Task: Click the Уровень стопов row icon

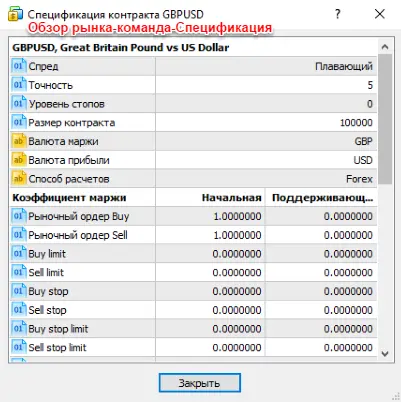Action: click(x=19, y=103)
